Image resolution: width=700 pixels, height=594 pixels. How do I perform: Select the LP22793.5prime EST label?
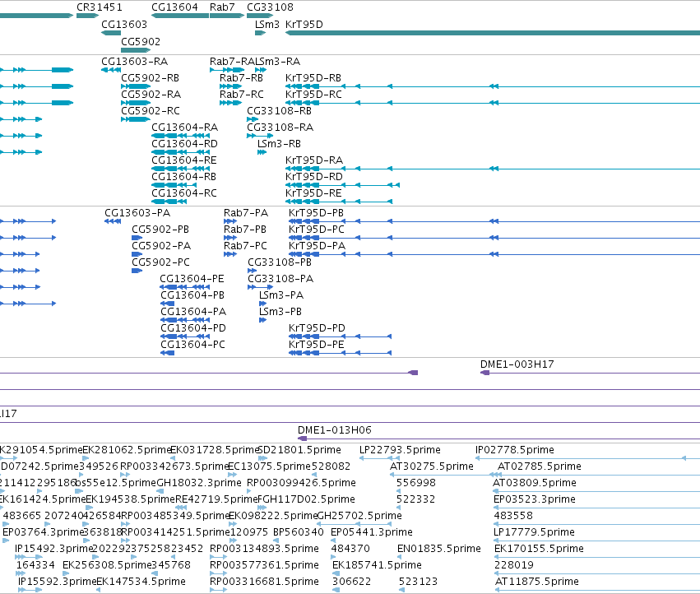click(400, 450)
